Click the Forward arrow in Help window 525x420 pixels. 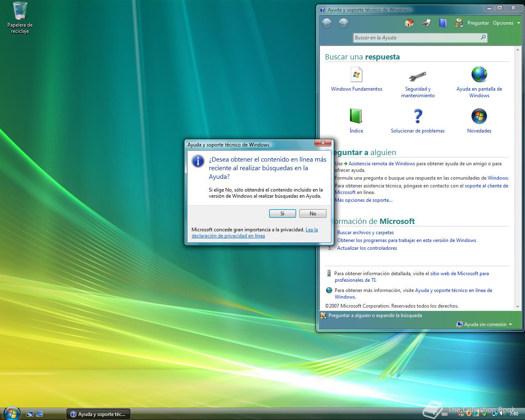pyautogui.click(x=343, y=23)
